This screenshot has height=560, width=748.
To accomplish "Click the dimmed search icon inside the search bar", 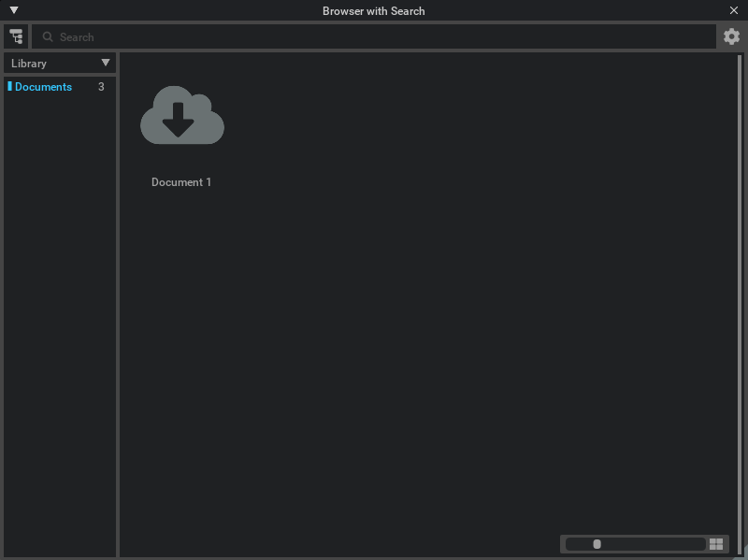I will 47,36.
